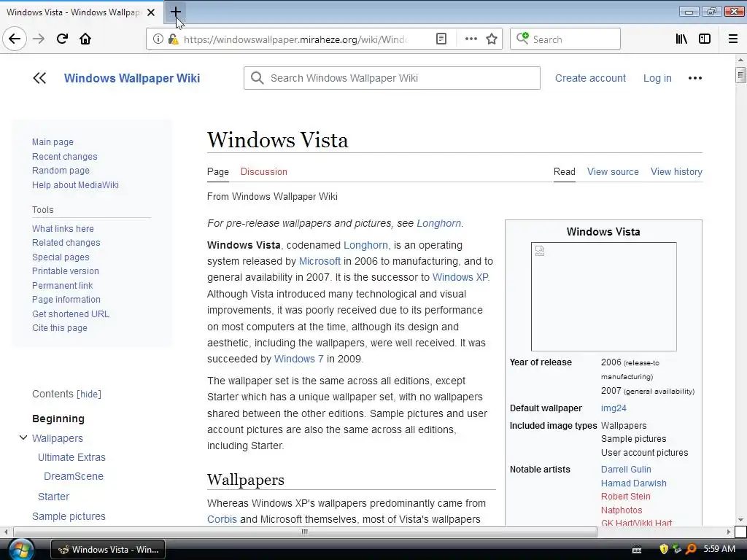Open the Library bookshelf icon
747x560 pixels.
[x=681, y=39]
